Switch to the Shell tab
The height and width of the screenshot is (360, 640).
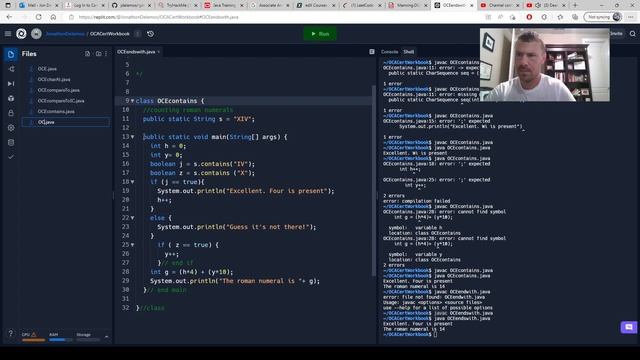(x=409, y=52)
